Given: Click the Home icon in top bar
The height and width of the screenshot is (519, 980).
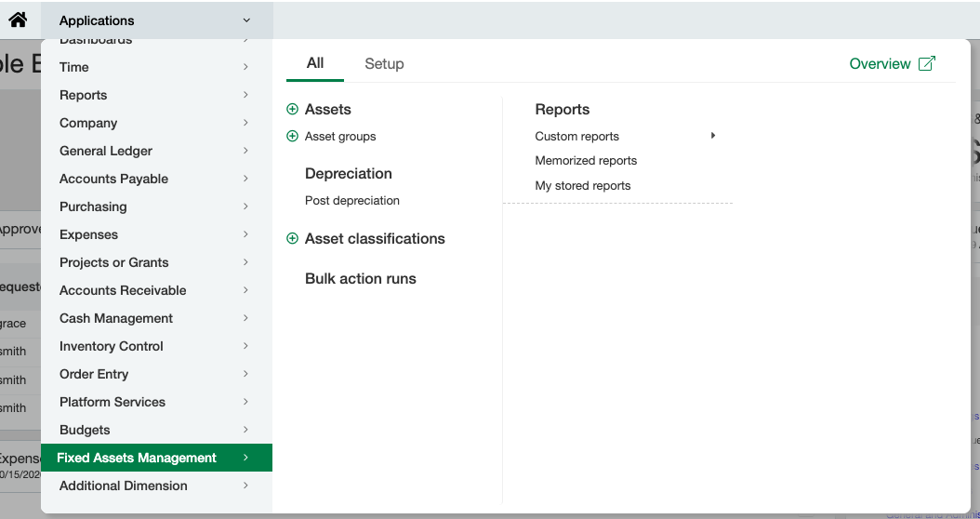Looking at the screenshot, I should click(18, 20).
